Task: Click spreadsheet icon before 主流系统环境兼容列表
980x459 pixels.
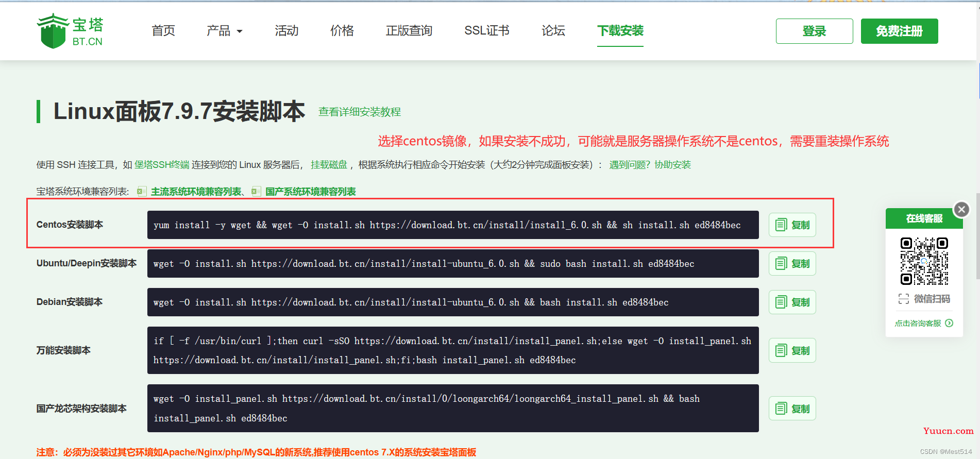Action: point(142,192)
